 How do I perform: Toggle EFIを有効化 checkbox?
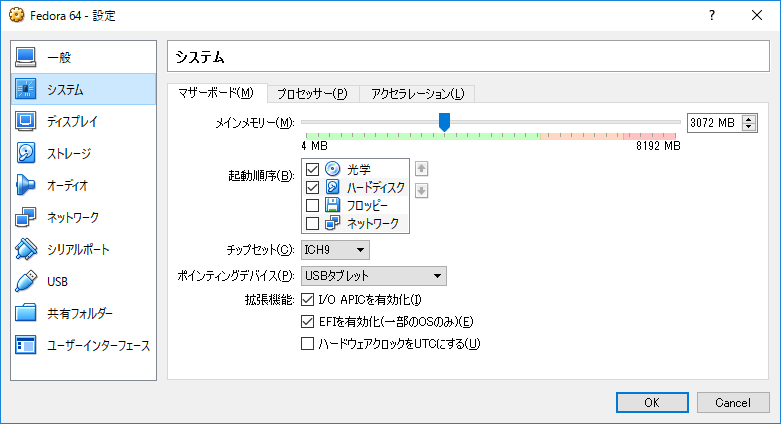coord(307,321)
